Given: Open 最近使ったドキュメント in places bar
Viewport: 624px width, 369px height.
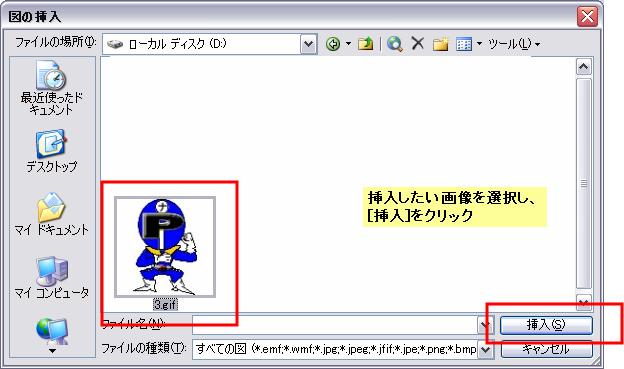Looking at the screenshot, I should click(x=52, y=88).
